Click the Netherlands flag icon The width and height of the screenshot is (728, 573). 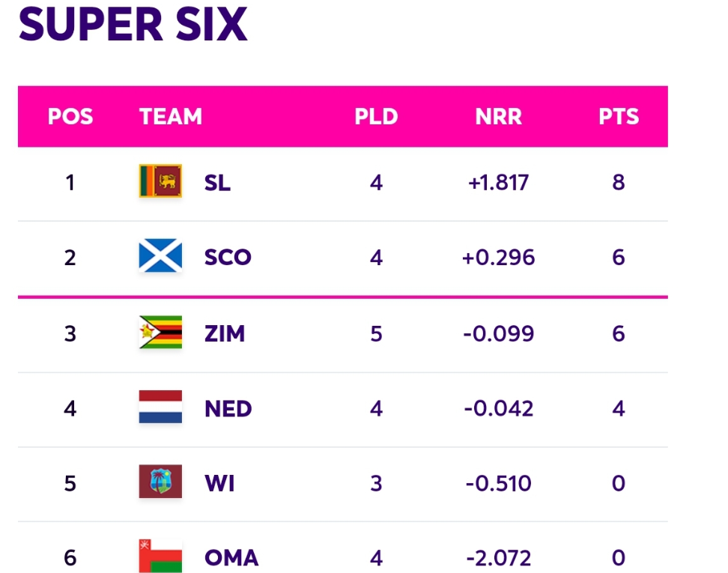click(x=160, y=407)
